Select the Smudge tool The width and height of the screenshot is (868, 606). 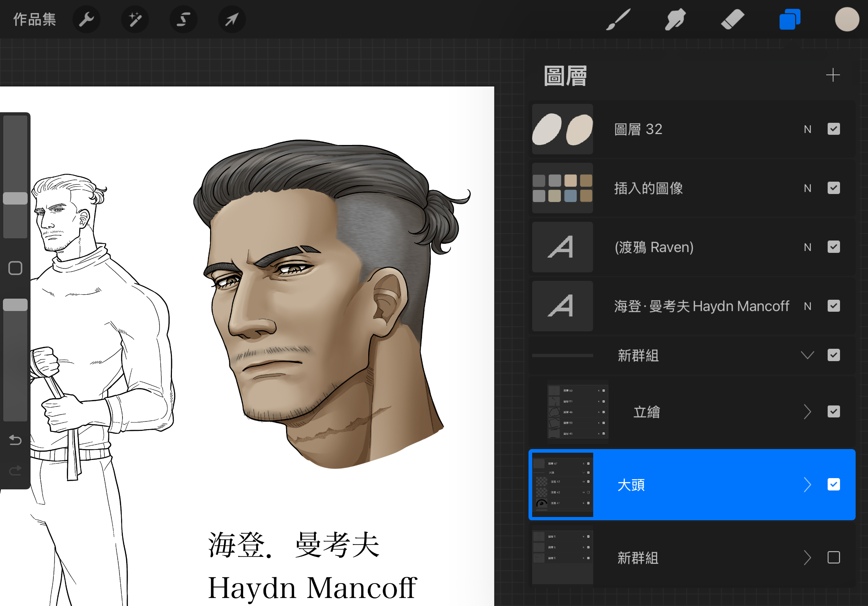(x=675, y=19)
